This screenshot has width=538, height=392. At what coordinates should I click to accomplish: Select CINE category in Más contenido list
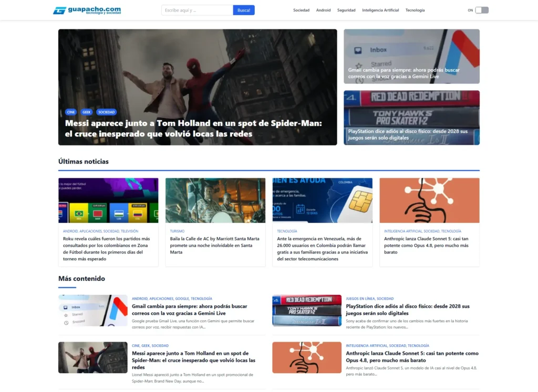tap(136, 346)
